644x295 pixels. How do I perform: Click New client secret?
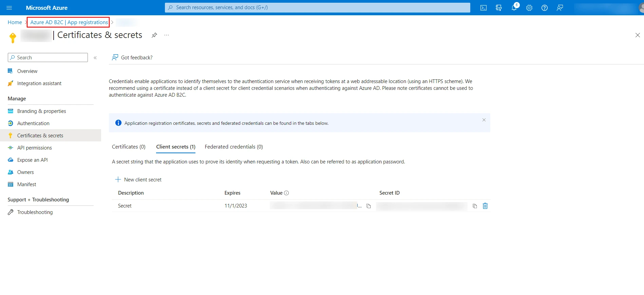(138, 180)
